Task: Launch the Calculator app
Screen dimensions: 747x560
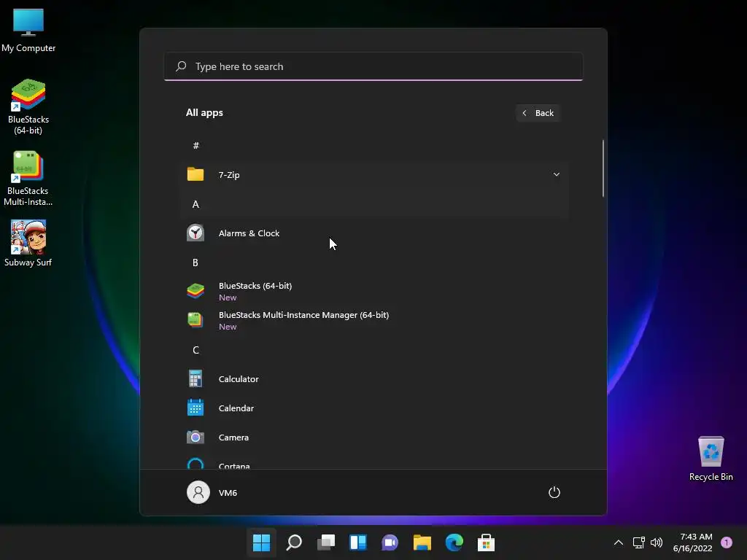Action: point(374,379)
